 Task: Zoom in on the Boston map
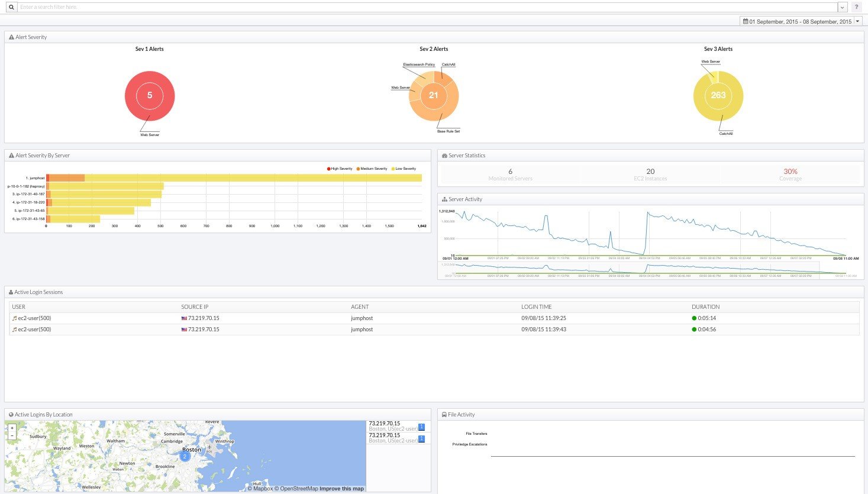[12, 428]
